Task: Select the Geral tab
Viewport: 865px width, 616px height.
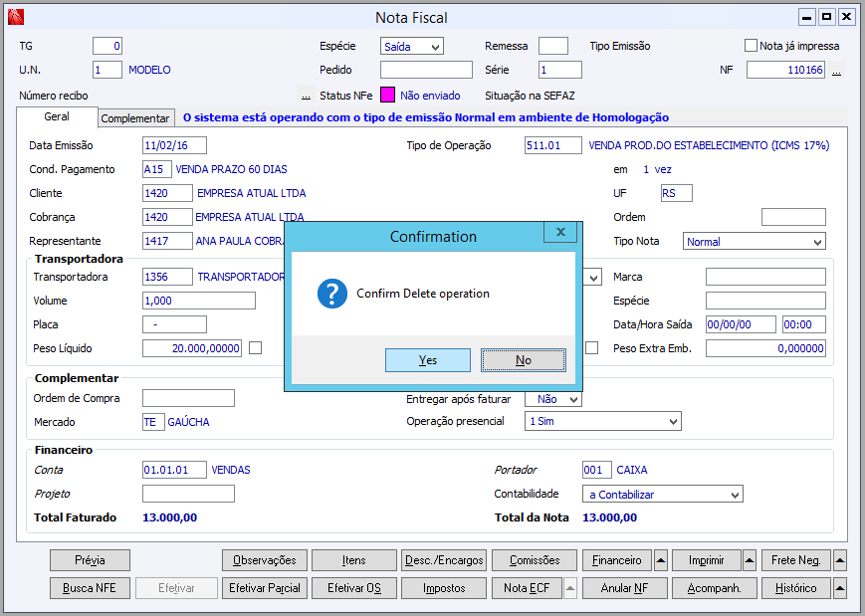Action: 57,117
